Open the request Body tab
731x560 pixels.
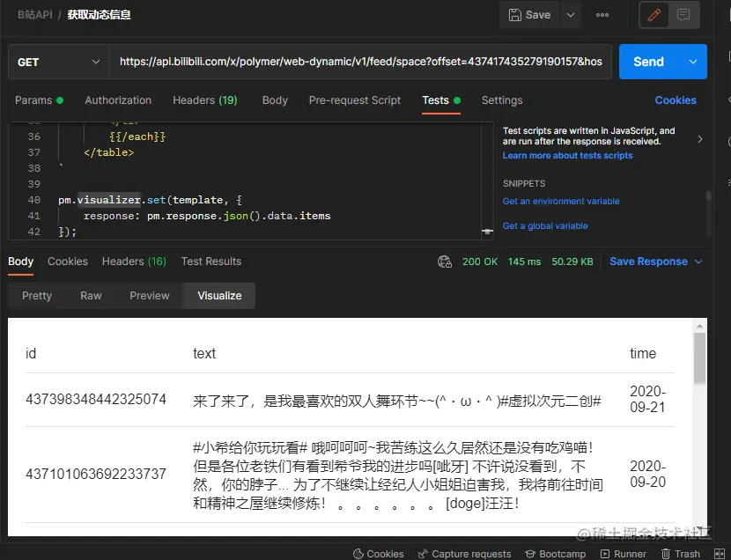click(275, 100)
